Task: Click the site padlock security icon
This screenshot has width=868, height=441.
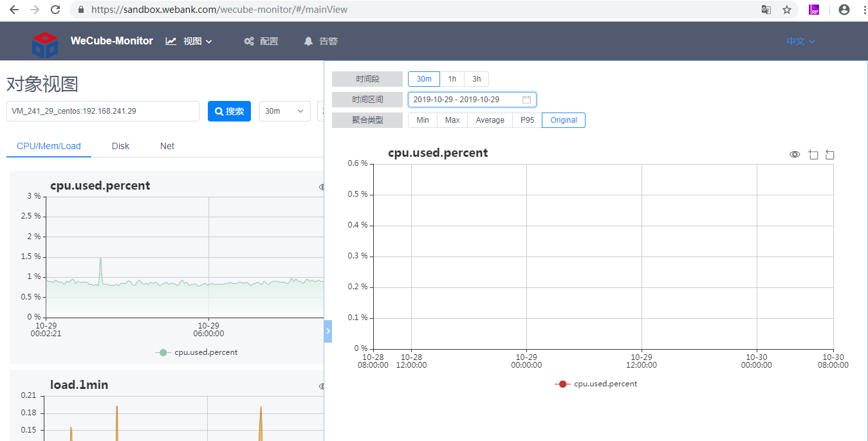Action: click(x=81, y=10)
